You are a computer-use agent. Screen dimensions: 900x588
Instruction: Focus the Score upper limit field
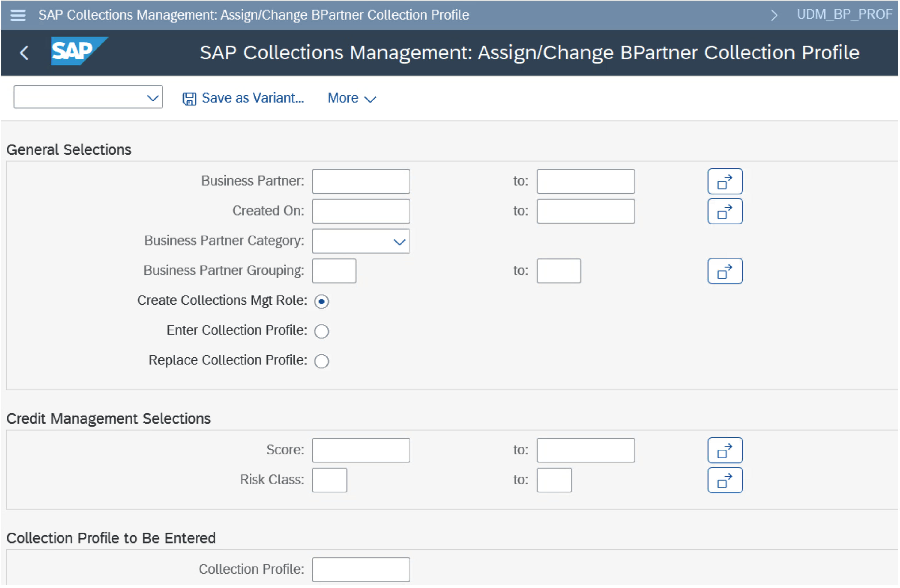[585, 450]
